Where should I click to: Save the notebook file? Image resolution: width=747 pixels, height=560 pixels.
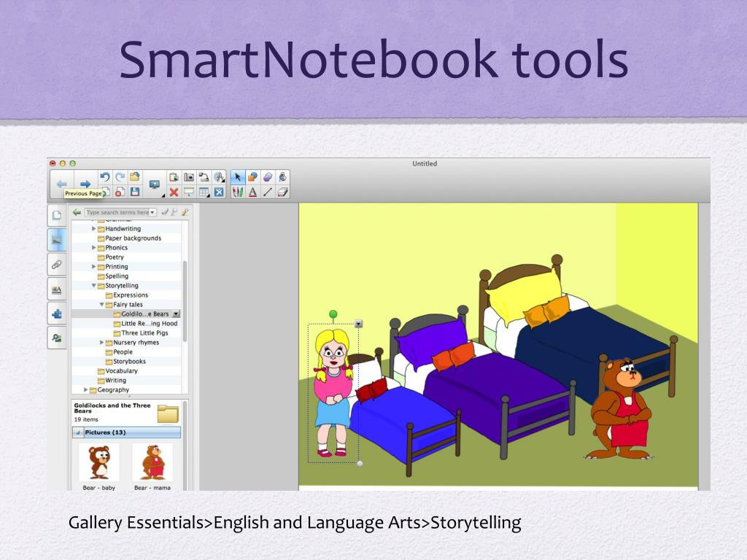pos(135,192)
